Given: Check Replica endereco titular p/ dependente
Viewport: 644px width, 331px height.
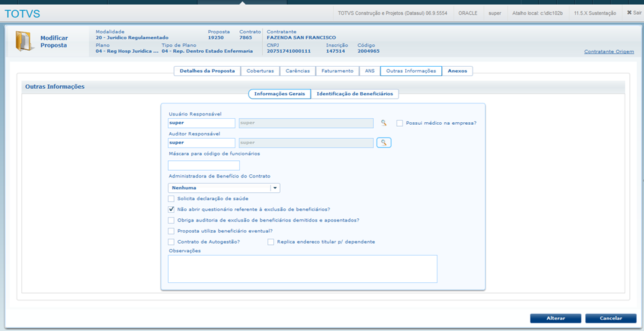Looking at the screenshot, I should click(271, 242).
